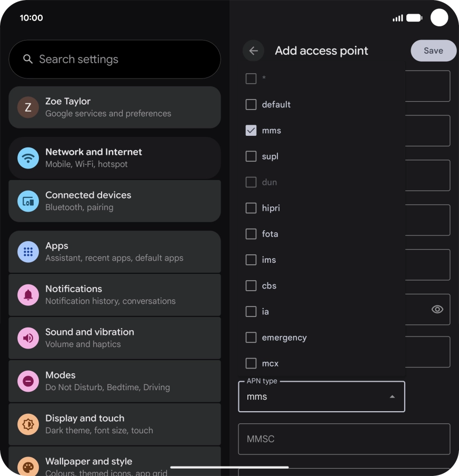Open Sound and vibration speaker icon
This screenshot has height=476, width=459.
[x=28, y=338]
